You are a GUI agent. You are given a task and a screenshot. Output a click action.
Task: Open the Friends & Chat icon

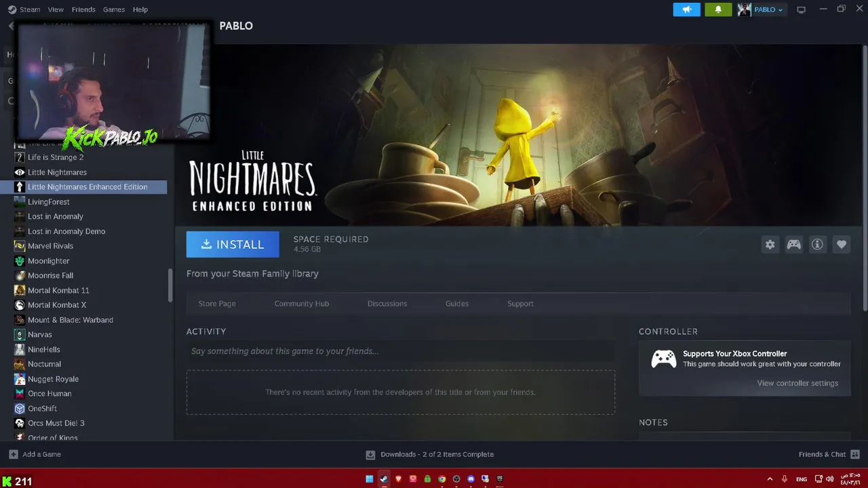coord(855,454)
